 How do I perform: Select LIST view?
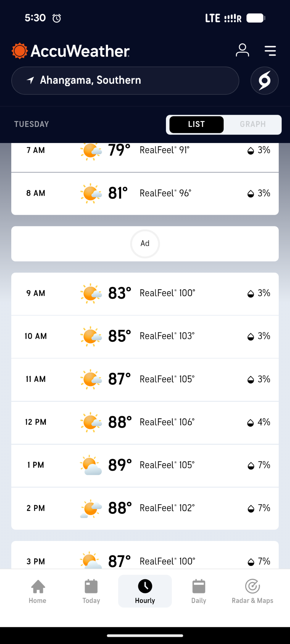coord(197,124)
